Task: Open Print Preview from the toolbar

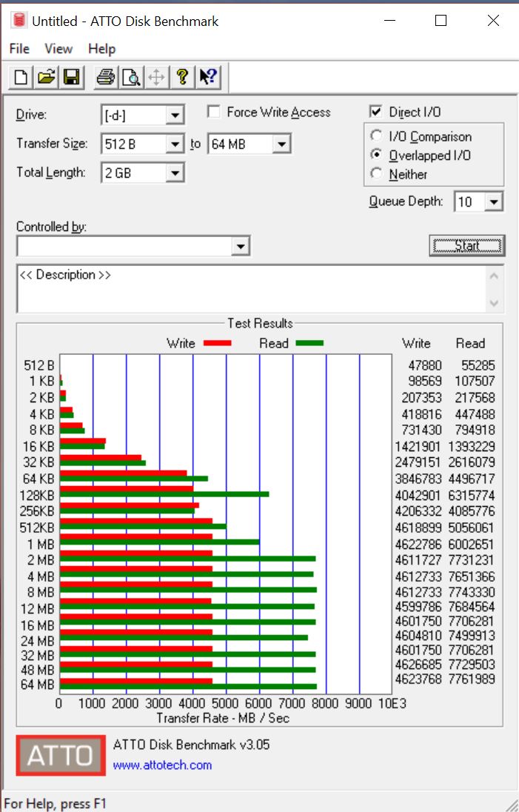Action: pos(131,77)
